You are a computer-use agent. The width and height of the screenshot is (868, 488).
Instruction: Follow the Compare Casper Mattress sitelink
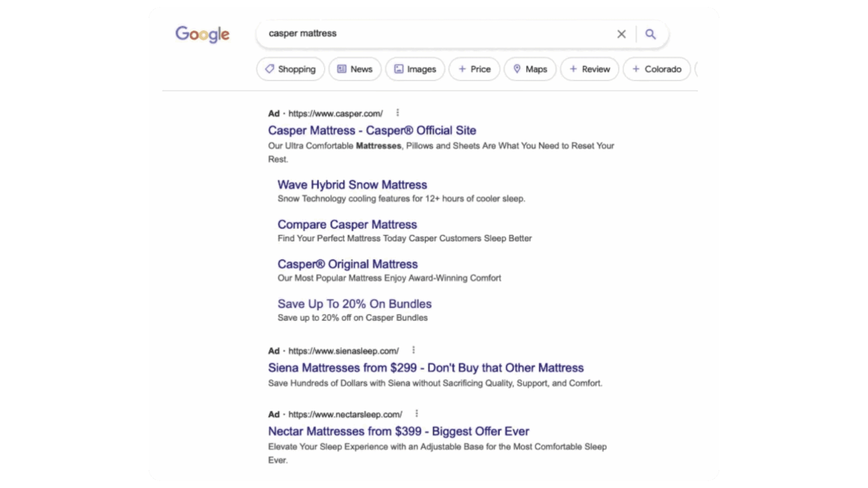[347, 224]
